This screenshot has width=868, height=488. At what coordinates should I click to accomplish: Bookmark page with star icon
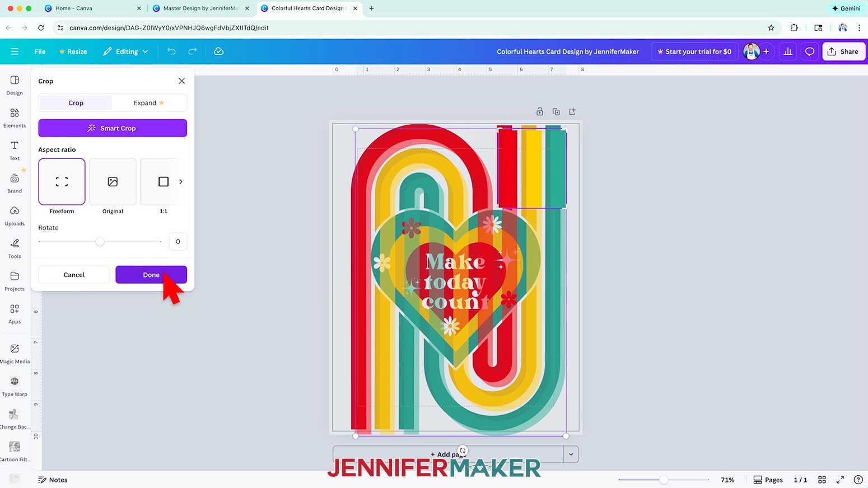[771, 27]
